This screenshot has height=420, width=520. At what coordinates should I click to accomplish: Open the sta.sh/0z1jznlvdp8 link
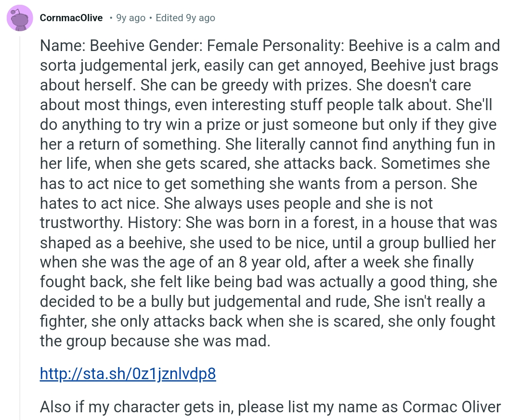pyautogui.click(x=128, y=374)
